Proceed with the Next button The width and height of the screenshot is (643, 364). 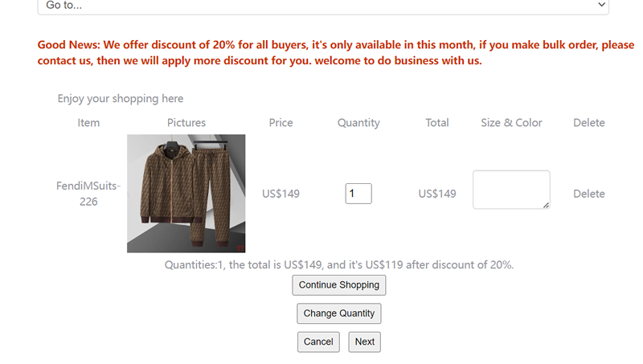tap(364, 342)
